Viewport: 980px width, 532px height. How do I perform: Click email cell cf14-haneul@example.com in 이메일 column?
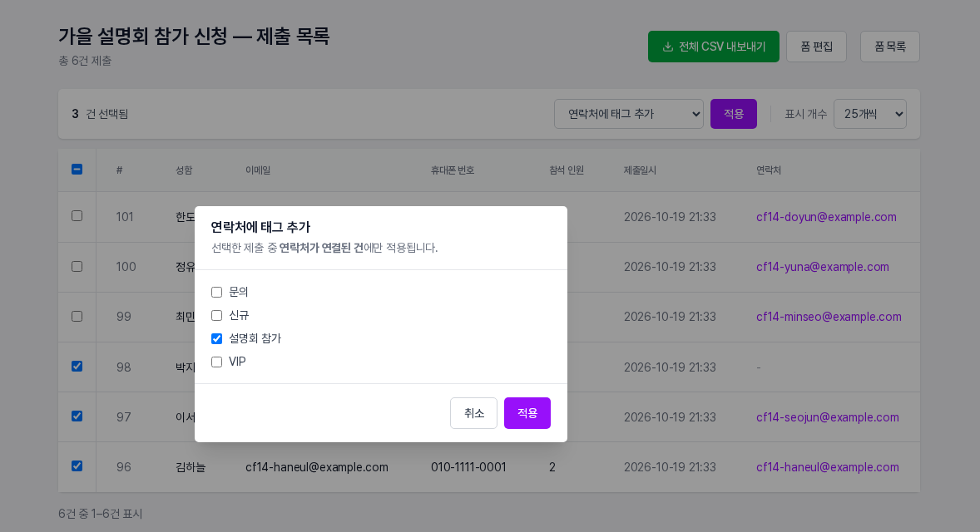tap(317, 467)
